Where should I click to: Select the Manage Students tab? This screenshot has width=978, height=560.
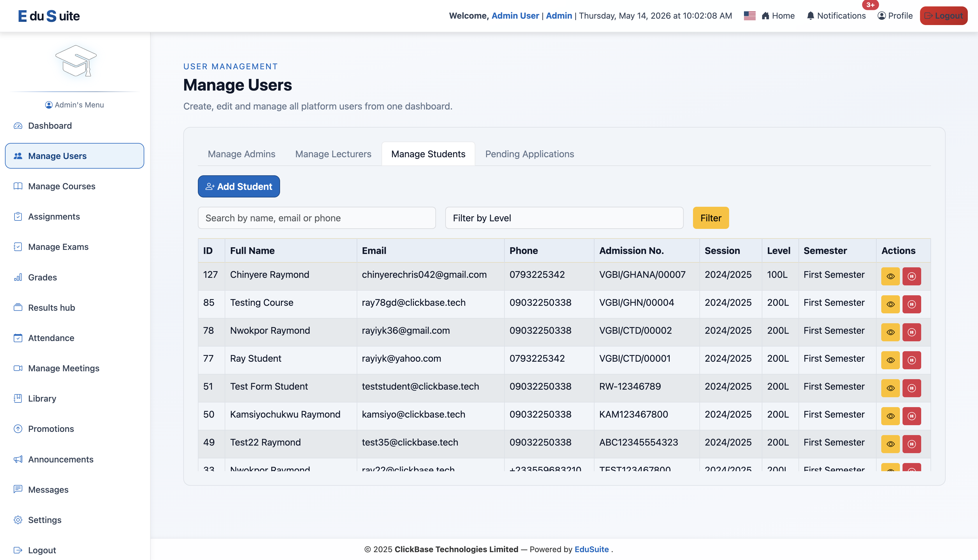pyautogui.click(x=428, y=154)
